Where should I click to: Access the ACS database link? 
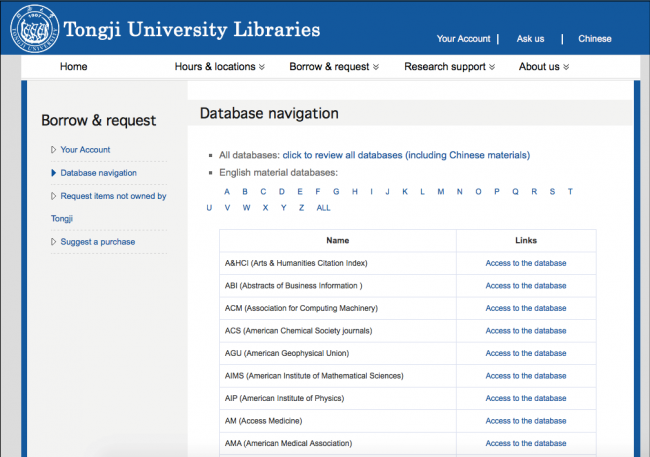(x=526, y=331)
